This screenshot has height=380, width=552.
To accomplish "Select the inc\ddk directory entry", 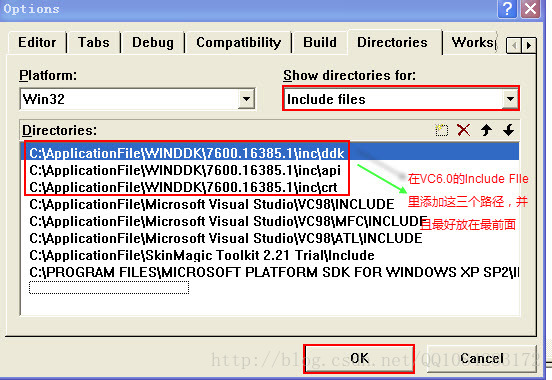I will tap(270, 153).
